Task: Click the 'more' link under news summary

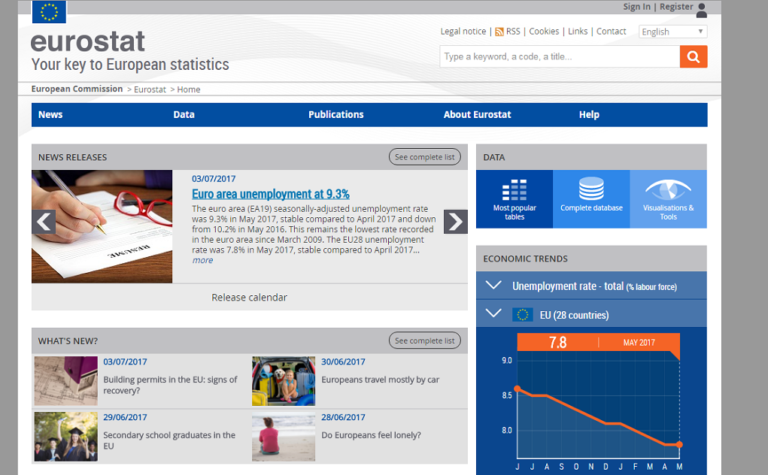Action: (x=202, y=260)
